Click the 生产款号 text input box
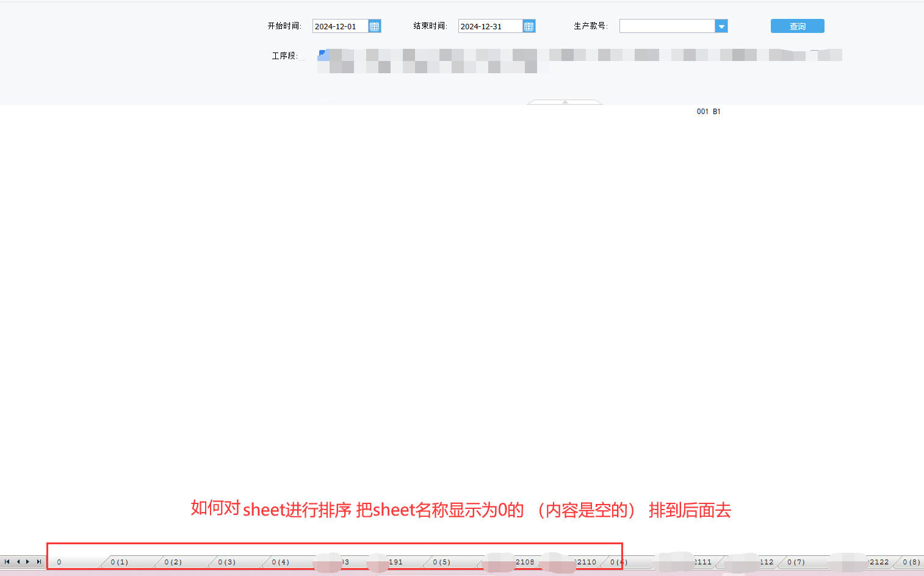This screenshot has width=924, height=576. point(666,26)
